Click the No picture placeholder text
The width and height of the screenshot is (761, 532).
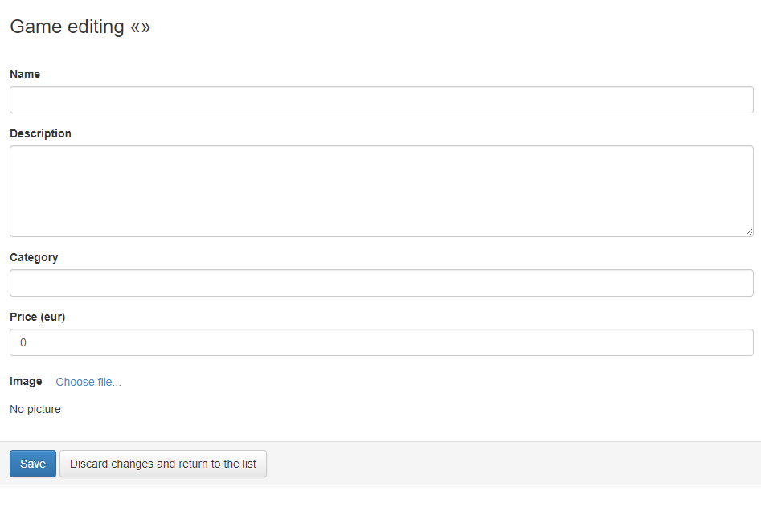pos(35,409)
